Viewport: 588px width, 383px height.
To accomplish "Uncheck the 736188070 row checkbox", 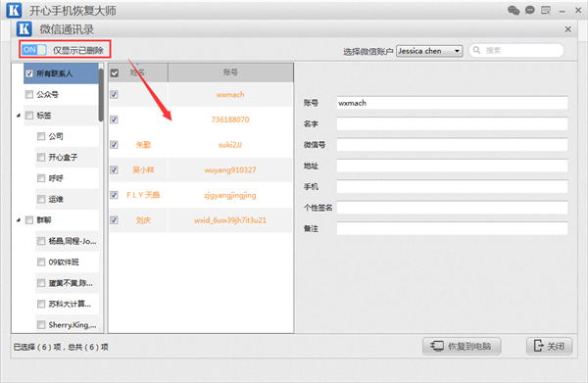I will point(114,120).
